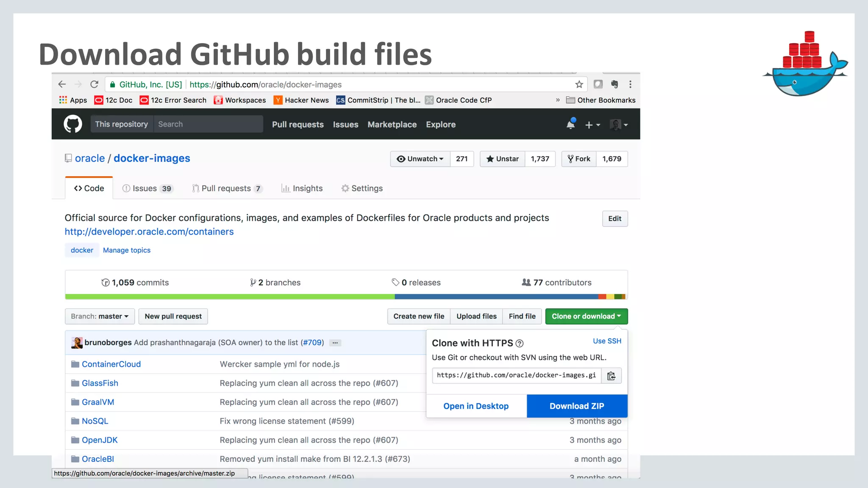Click the oracle owner link
Image resolution: width=868 pixels, height=488 pixels.
click(x=90, y=158)
